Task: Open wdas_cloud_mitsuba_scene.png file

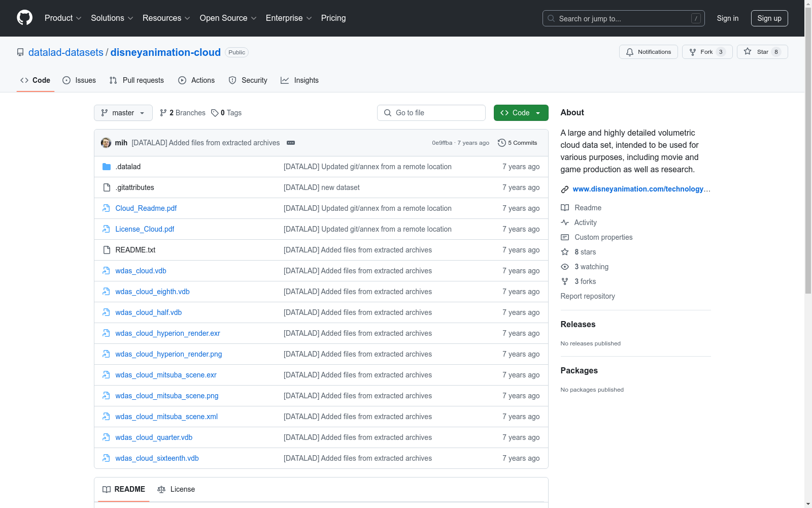Action: click(167, 396)
